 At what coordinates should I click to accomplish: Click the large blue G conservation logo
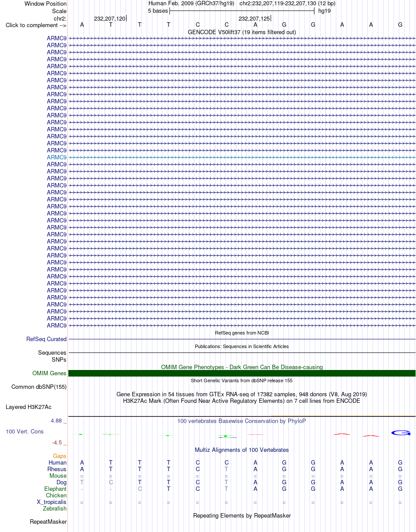pyautogui.click(x=400, y=433)
